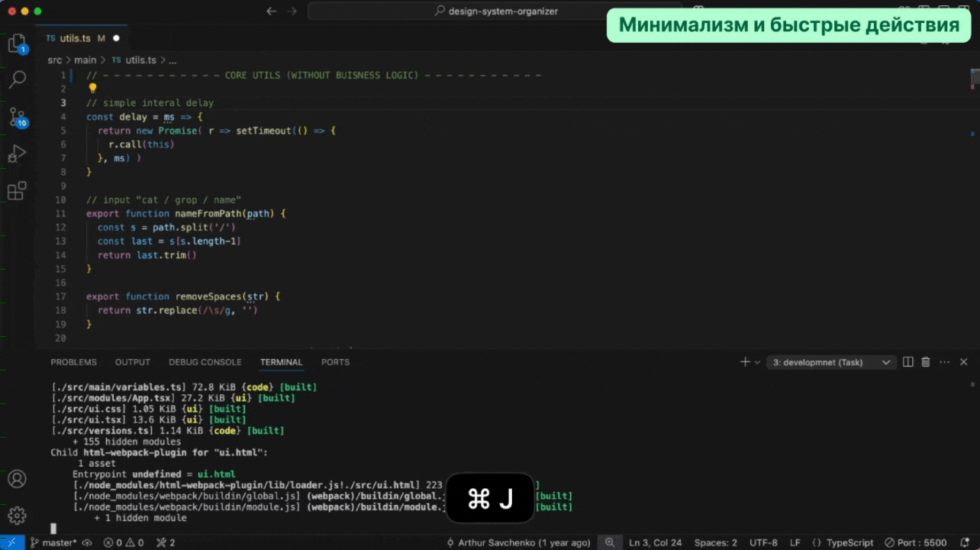Image resolution: width=980 pixels, height=550 pixels.
Task: Open the Search view in the activity bar
Action: coord(17,79)
